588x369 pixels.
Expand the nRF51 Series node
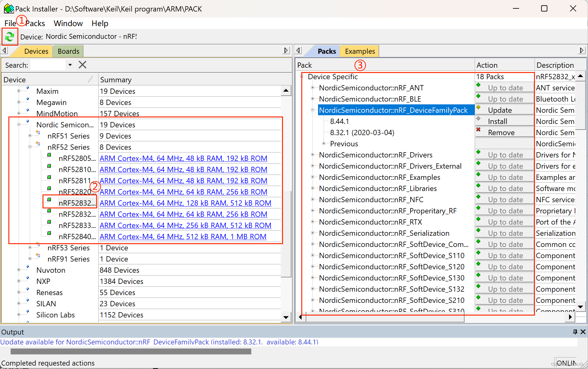pyautogui.click(x=30, y=136)
